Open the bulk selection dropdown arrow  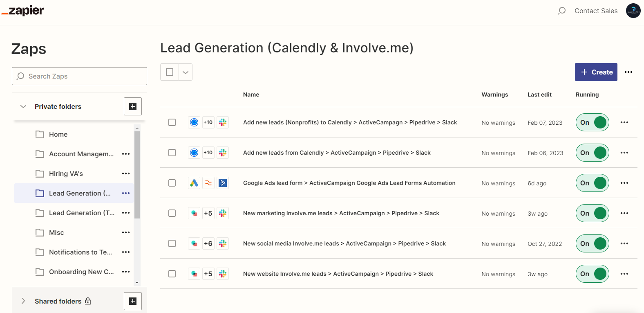click(x=186, y=72)
